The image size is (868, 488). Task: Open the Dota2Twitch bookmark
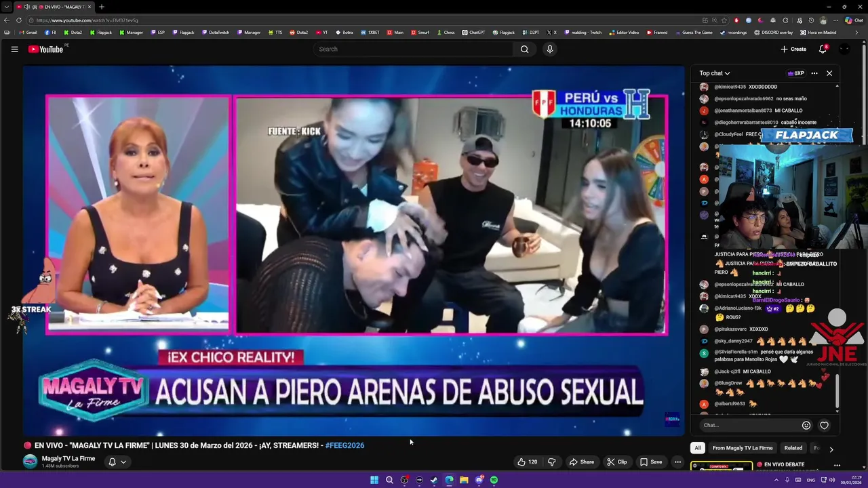(215, 33)
